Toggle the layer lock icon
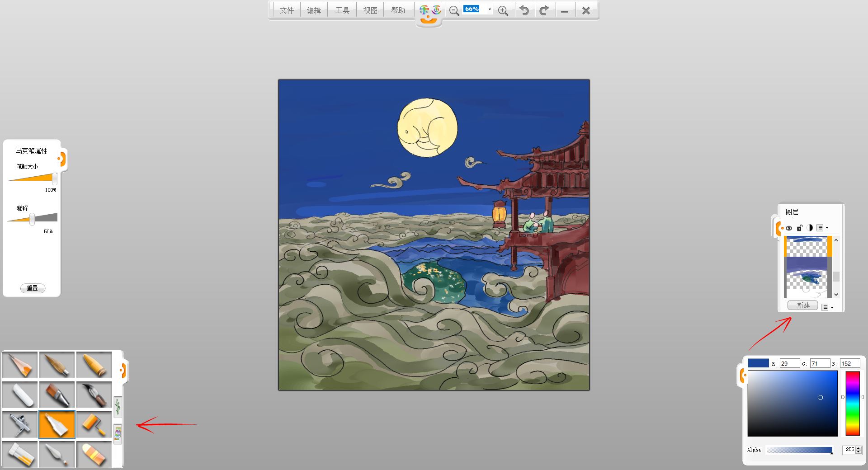This screenshot has height=470, width=868. [x=799, y=228]
